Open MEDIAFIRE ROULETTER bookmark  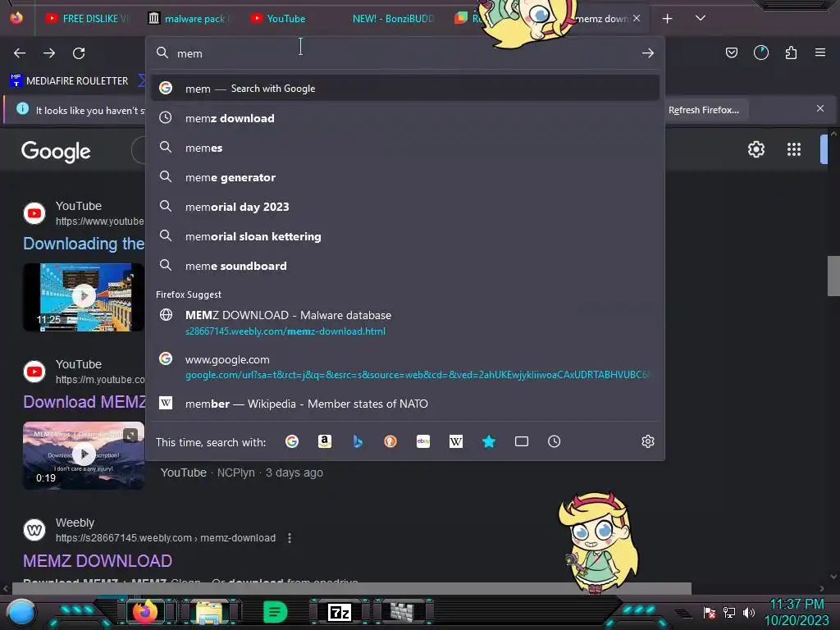point(69,81)
